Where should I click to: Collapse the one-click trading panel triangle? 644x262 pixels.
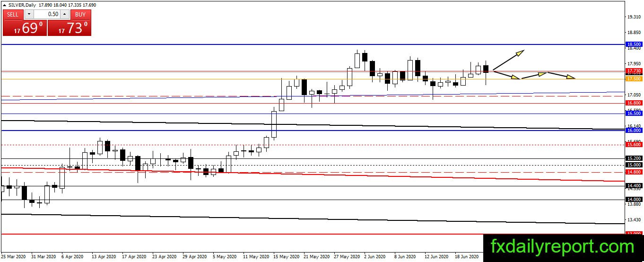click(4, 5)
